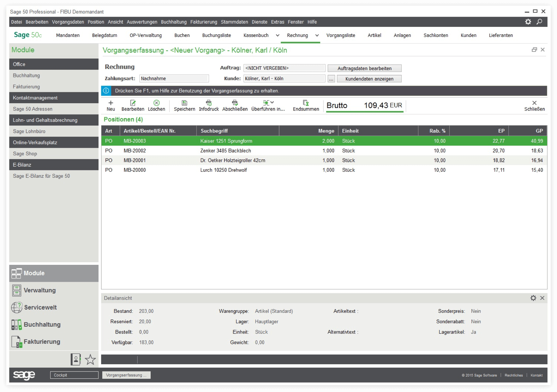Image resolution: width=557 pixels, height=392 pixels.
Task: Select Buchhaltung under Office
Action: (54, 75)
